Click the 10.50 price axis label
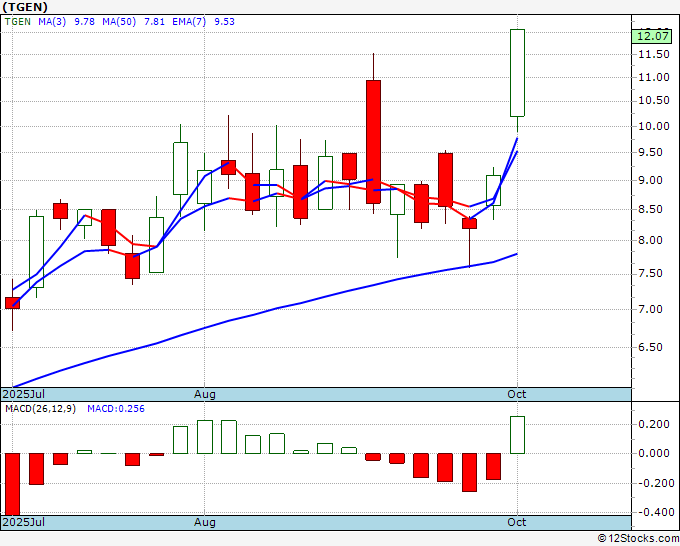Image resolution: width=680 pixels, height=546 pixels. [654, 101]
